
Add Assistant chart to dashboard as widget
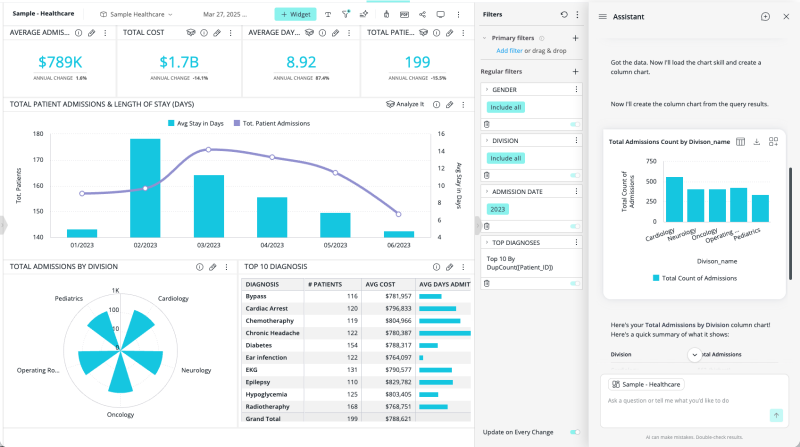[x=773, y=141]
